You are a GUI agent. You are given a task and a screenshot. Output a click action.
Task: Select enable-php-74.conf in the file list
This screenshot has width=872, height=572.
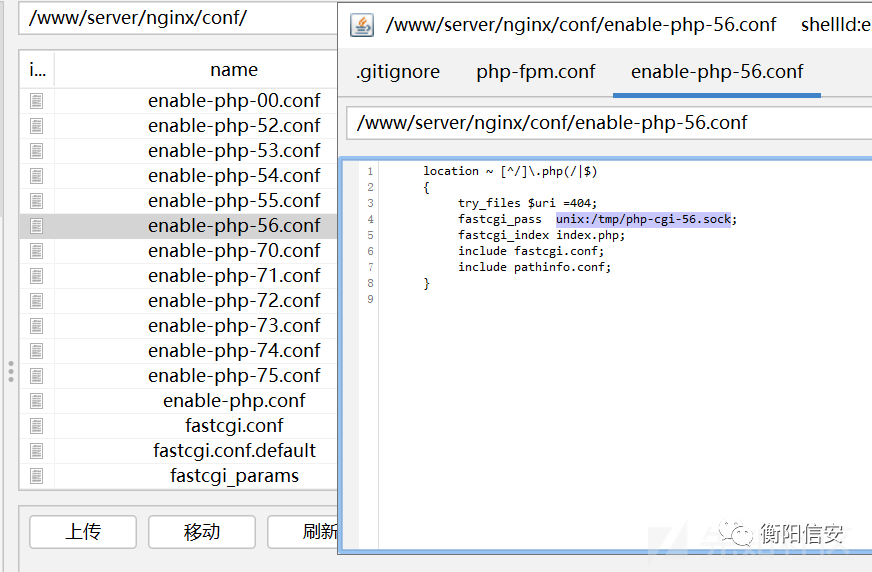coord(234,351)
